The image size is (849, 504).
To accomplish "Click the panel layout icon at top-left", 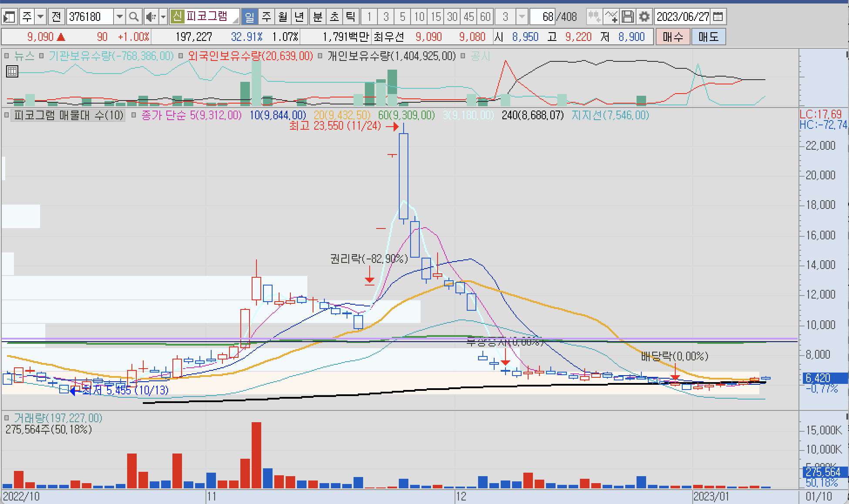I will (9, 17).
